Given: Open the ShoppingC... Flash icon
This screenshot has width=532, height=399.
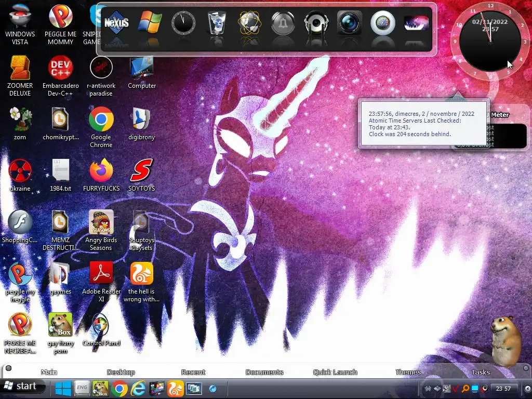Looking at the screenshot, I should click(x=20, y=227).
